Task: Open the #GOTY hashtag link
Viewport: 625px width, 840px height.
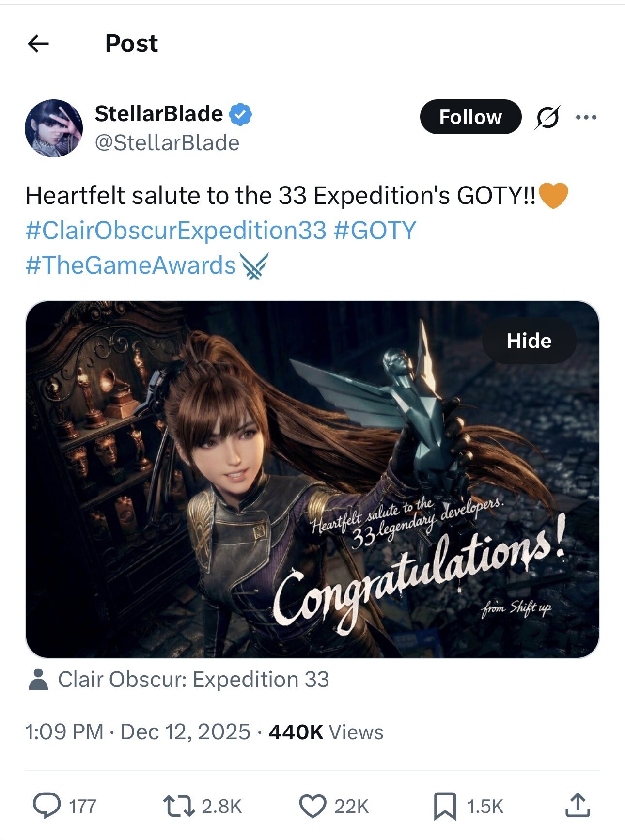Action: (375, 230)
